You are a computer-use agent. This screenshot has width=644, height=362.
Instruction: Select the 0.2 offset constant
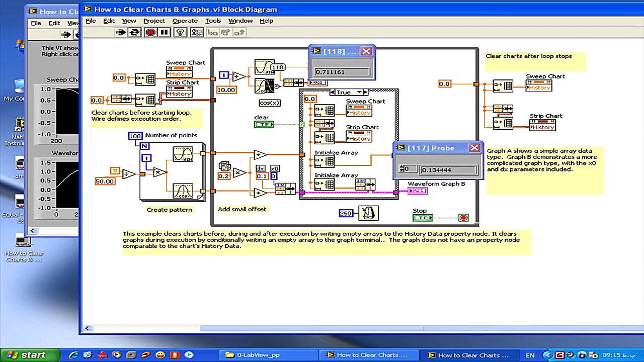(x=223, y=176)
